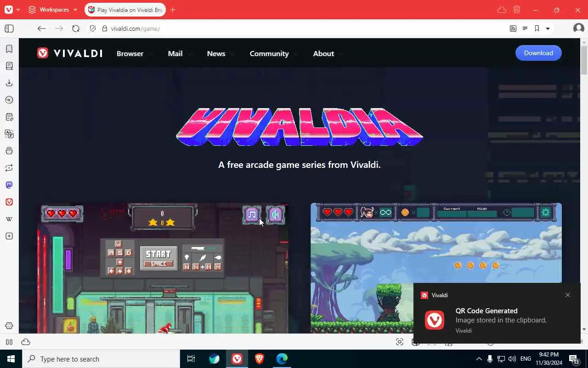Open Translate panel

click(x=9, y=134)
